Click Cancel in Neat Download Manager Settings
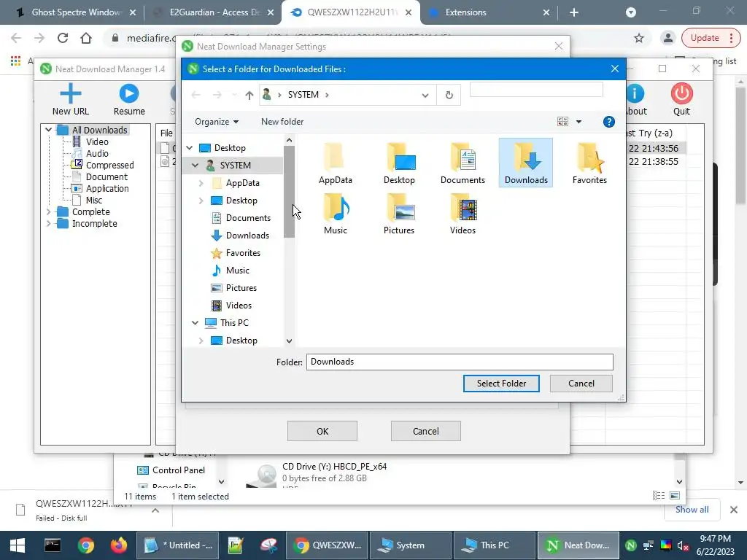This screenshot has height=560, width=747. 425,431
